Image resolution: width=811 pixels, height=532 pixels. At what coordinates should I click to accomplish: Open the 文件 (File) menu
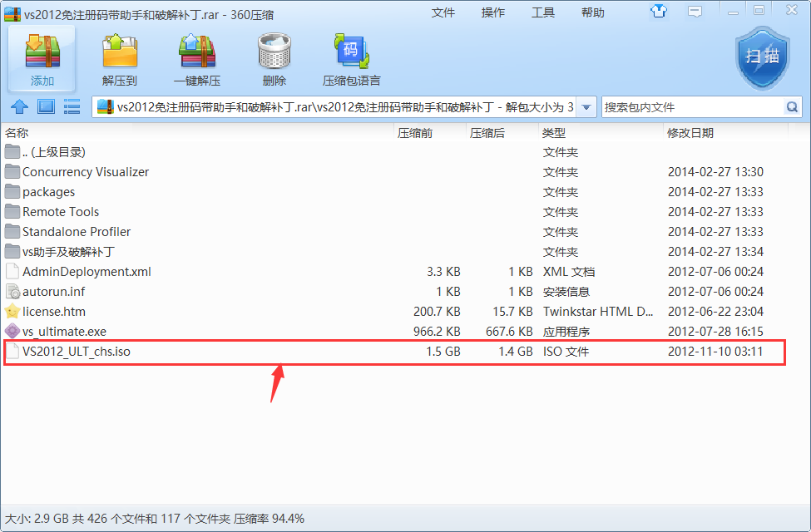click(x=443, y=12)
